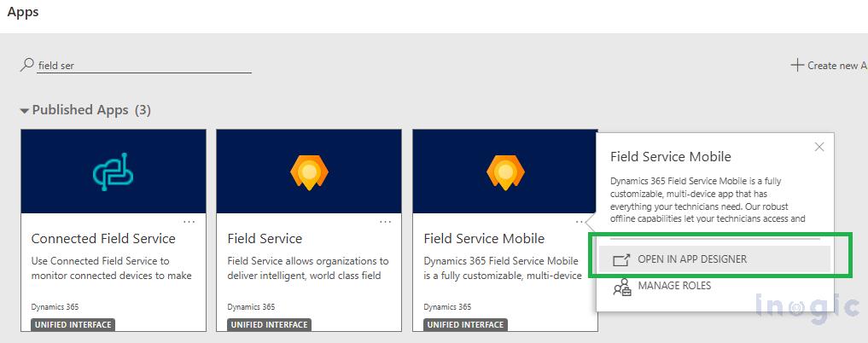868x343 pixels.
Task: Click Dynamics 365 publisher on Connected Field Service
Action: (55, 306)
